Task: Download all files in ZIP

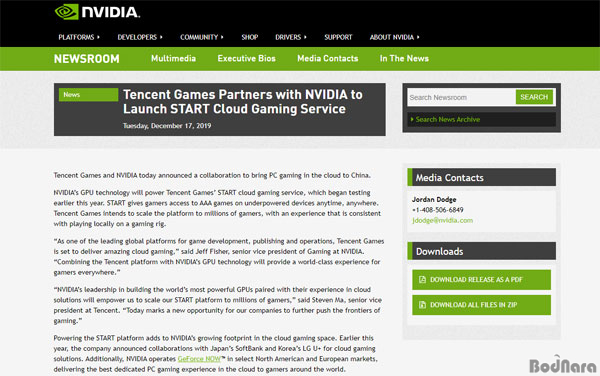Action: [481, 305]
